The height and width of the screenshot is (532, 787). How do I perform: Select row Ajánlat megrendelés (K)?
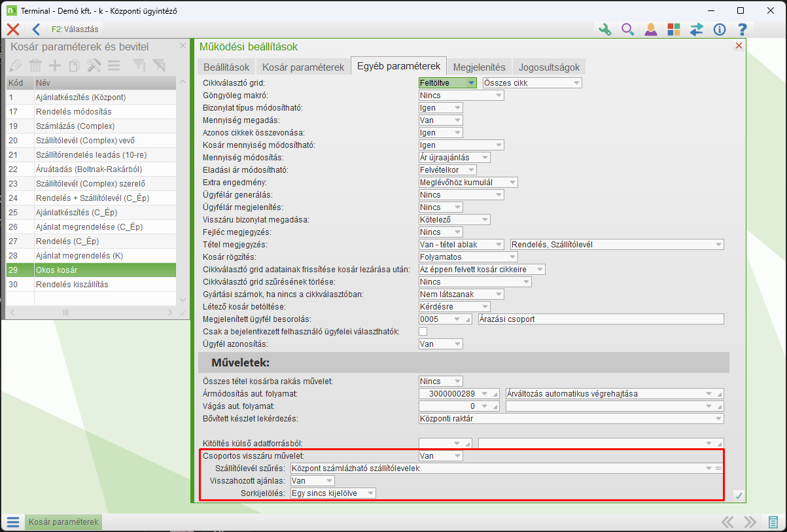91,255
